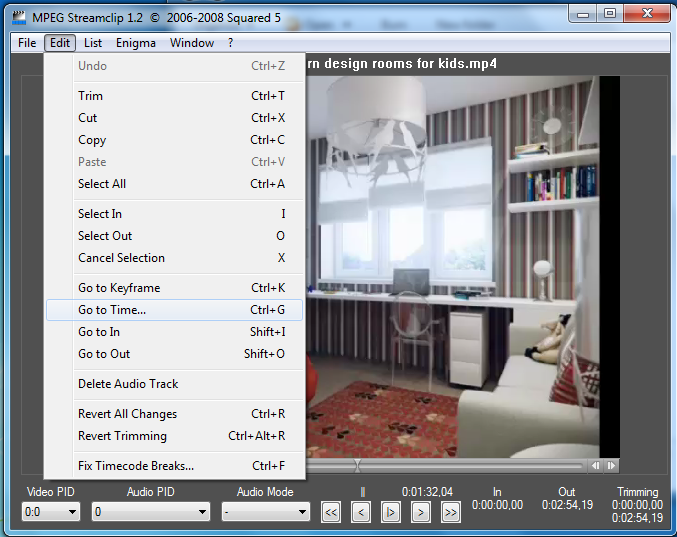Close the Edit menu via Edit
677x537 pixels.
click(60, 43)
